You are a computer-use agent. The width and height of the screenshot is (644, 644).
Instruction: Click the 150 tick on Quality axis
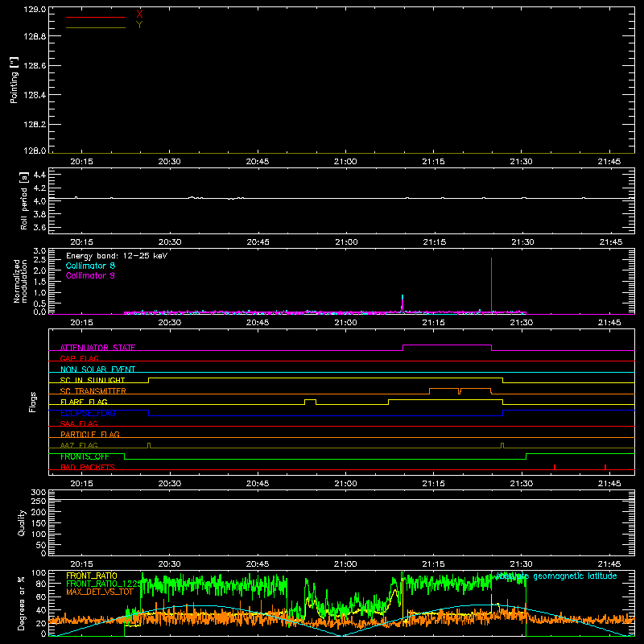38,523
